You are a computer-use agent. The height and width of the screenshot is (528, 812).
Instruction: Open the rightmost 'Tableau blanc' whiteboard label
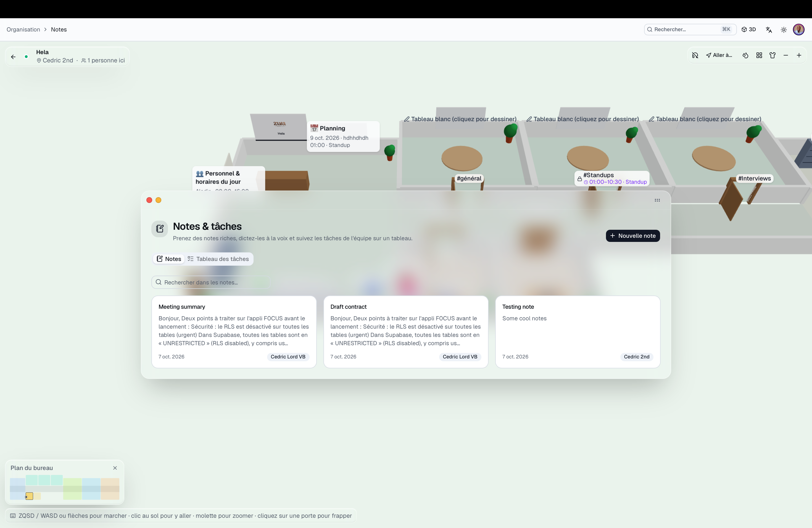pyautogui.click(x=705, y=119)
